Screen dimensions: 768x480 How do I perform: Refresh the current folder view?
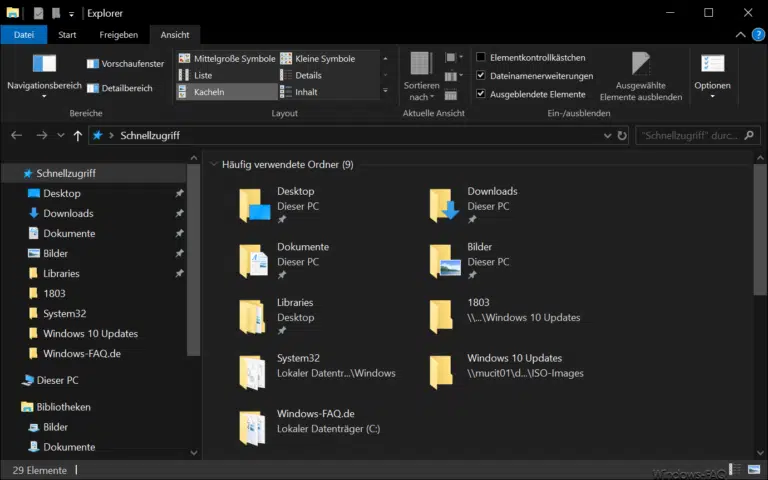[622, 135]
